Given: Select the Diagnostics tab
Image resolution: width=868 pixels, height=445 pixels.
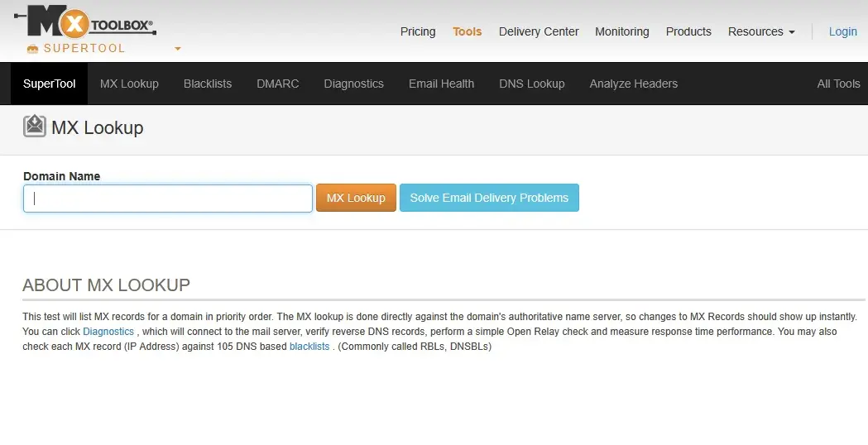Looking at the screenshot, I should (353, 84).
